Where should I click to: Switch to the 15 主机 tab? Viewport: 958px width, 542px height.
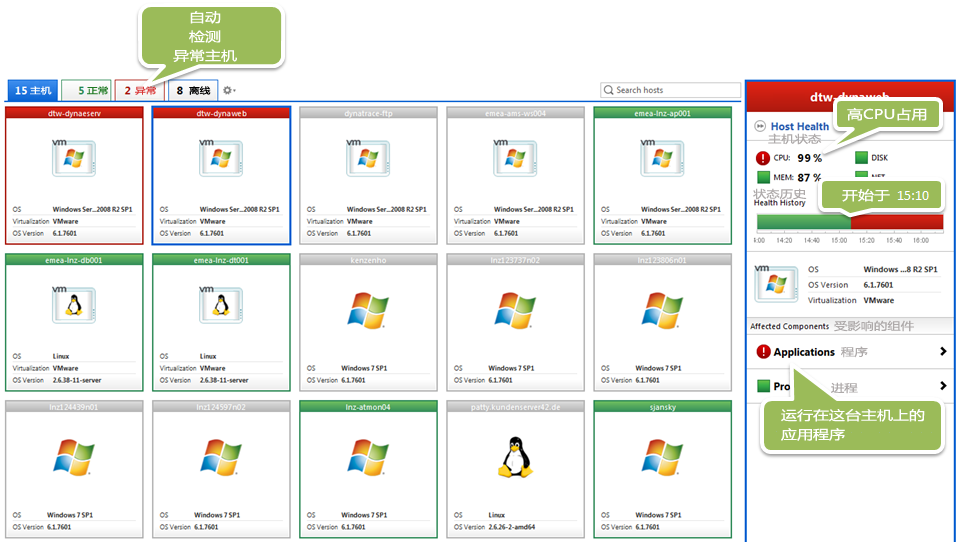[x=32, y=91]
